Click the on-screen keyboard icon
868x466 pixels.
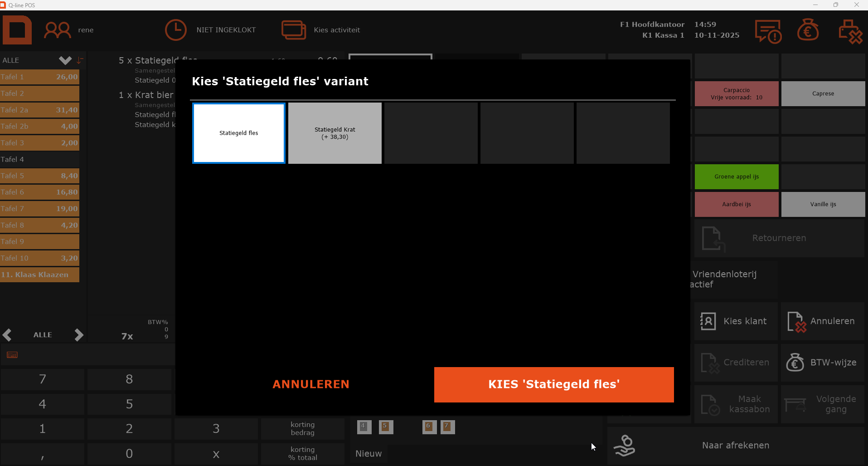12,355
